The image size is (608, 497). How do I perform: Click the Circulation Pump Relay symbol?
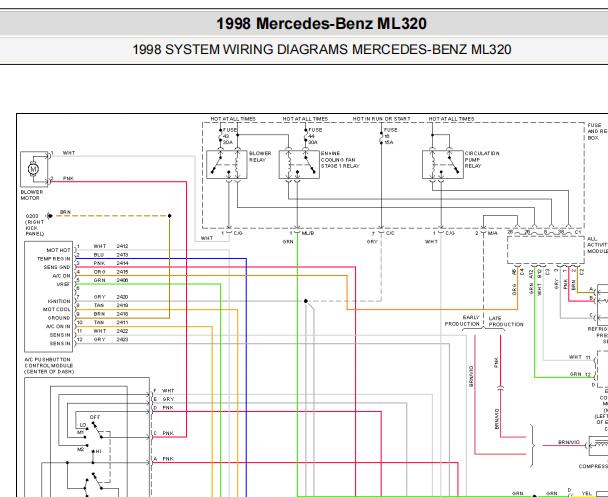click(x=442, y=164)
